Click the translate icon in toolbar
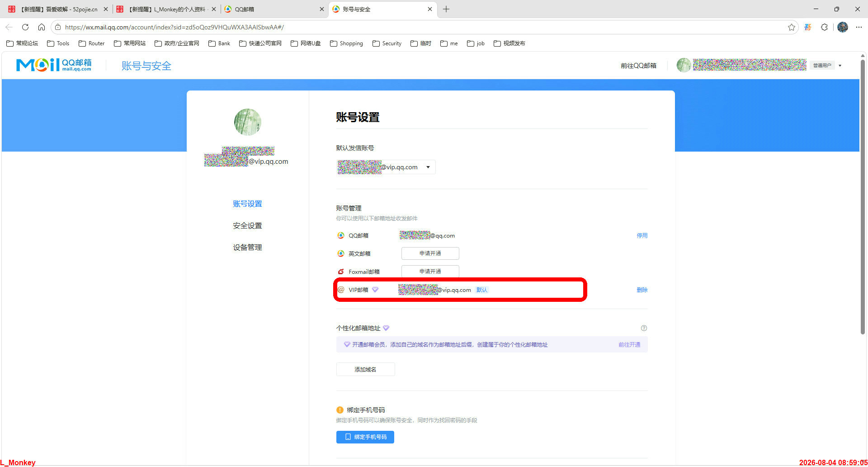Screen dimensions: 868x467 (808, 27)
